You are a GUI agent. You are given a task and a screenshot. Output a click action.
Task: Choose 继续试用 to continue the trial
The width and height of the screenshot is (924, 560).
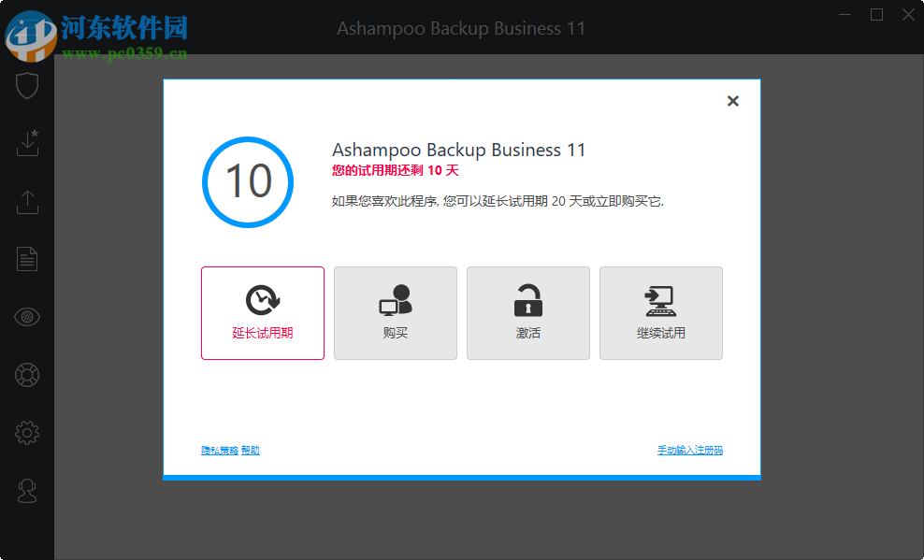660,313
